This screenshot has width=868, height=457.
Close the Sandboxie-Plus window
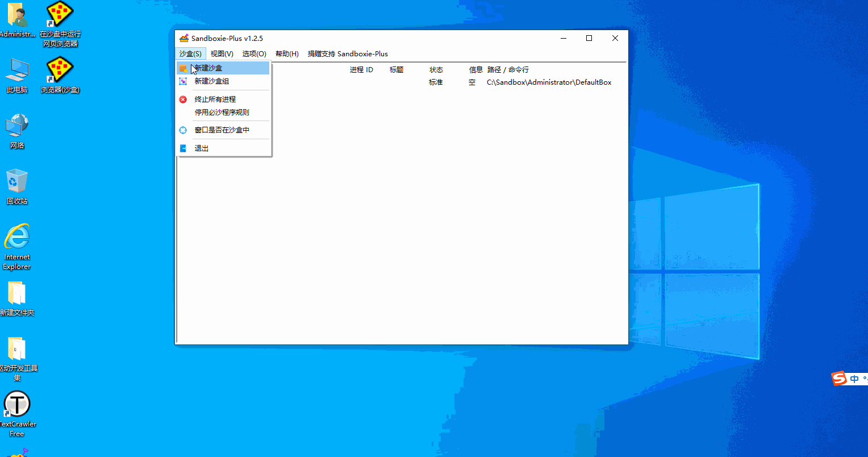click(615, 38)
